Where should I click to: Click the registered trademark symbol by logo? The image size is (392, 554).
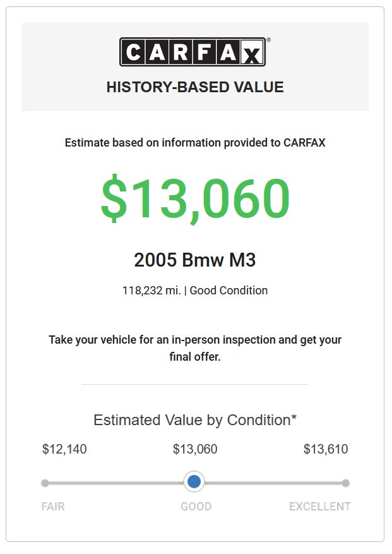pyautogui.click(x=268, y=40)
